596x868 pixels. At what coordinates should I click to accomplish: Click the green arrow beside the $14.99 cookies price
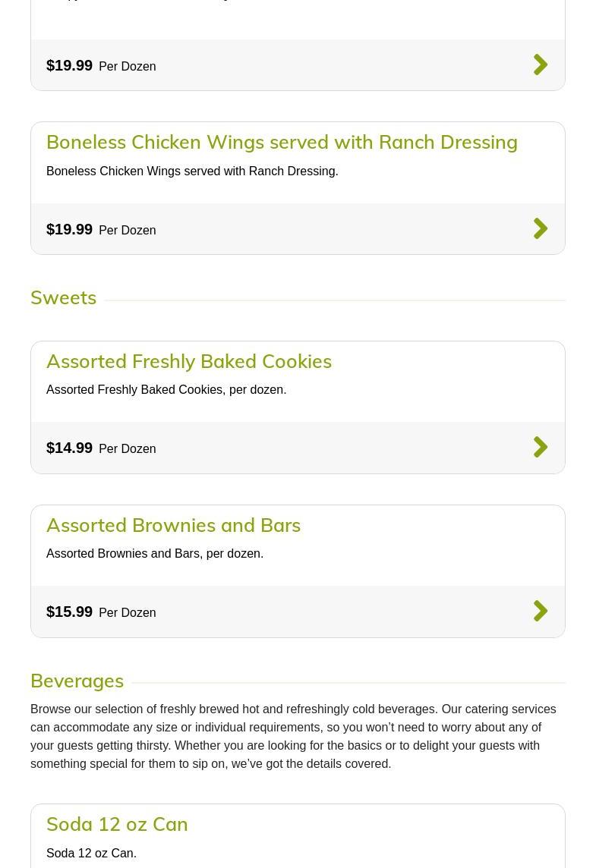click(540, 447)
